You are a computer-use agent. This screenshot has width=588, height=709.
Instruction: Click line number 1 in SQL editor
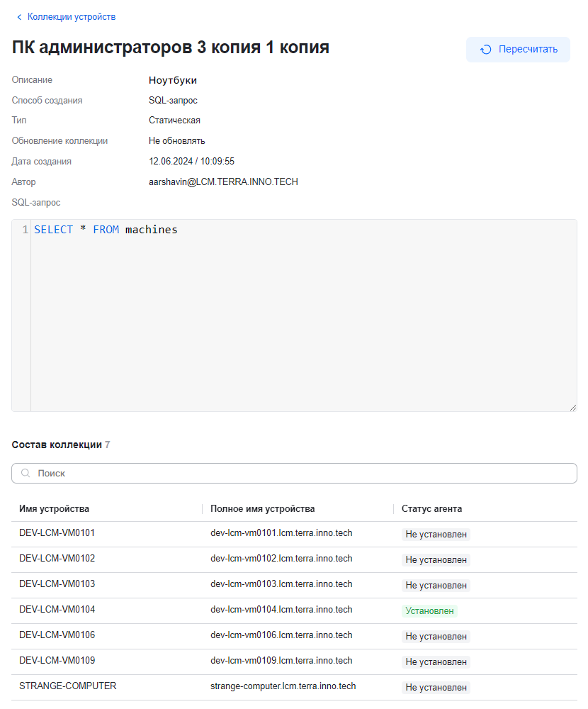(x=25, y=230)
